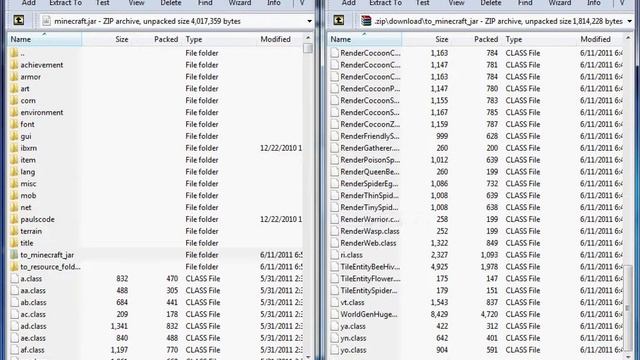Image resolution: width=640 pixels, height=360 pixels.
Task: Click the Delete button in the left window
Action: (x=171, y=3)
